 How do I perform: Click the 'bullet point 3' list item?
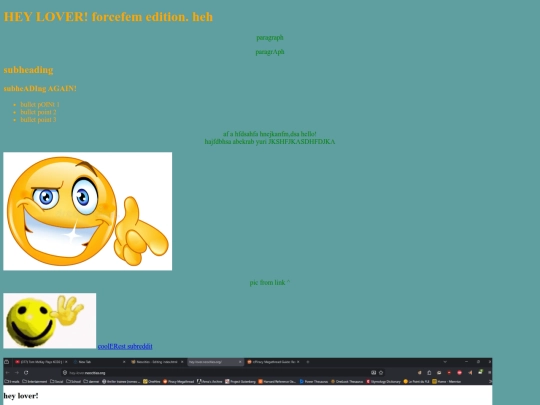point(38,120)
